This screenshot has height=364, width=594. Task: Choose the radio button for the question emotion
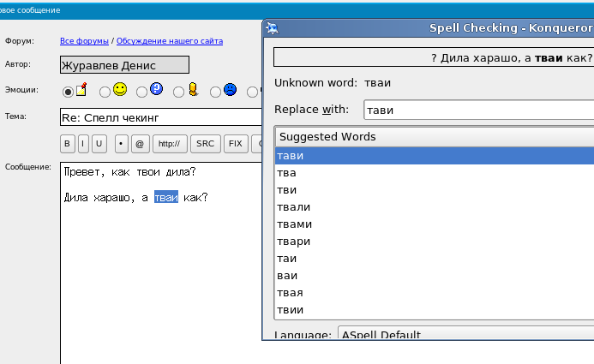click(x=141, y=92)
